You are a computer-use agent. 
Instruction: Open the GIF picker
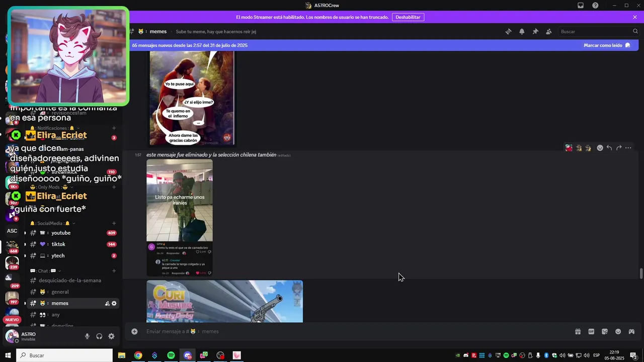(591, 331)
